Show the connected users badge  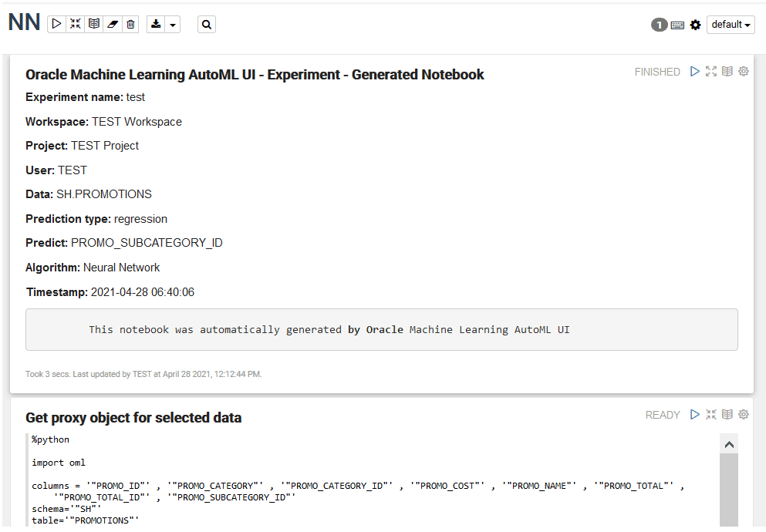(659, 25)
